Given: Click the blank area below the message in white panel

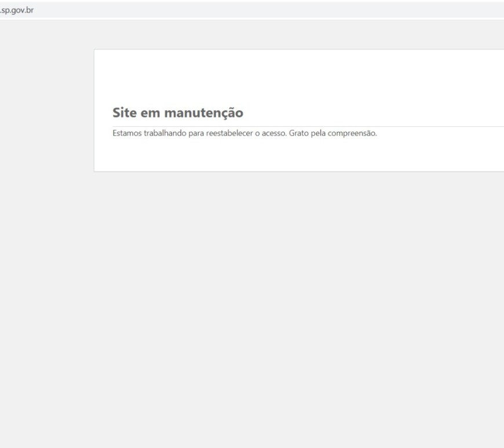Looking at the screenshot, I should pyautogui.click(x=290, y=156).
